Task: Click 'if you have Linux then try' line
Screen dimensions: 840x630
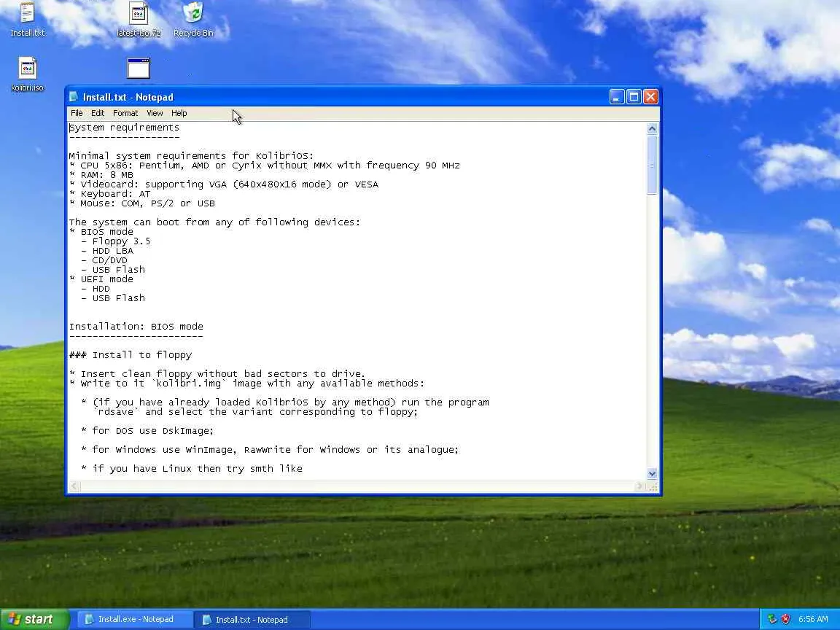Action: pos(192,469)
